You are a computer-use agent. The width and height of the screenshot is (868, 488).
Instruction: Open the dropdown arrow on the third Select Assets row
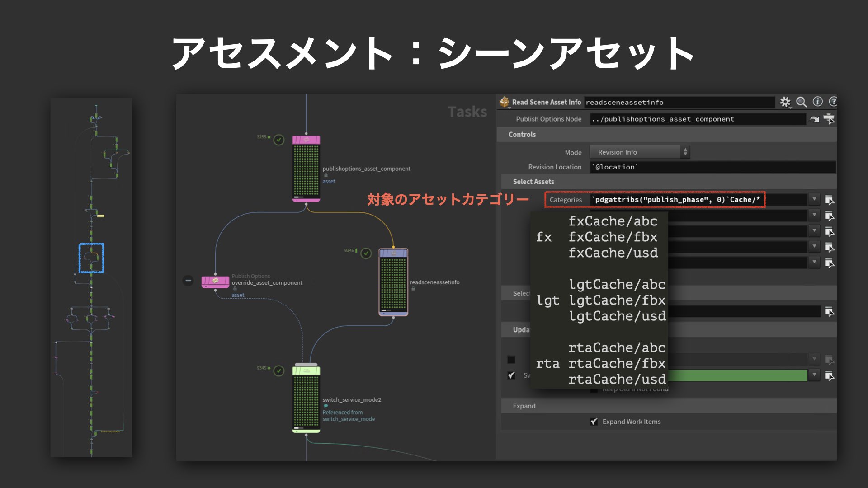pos(814,231)
